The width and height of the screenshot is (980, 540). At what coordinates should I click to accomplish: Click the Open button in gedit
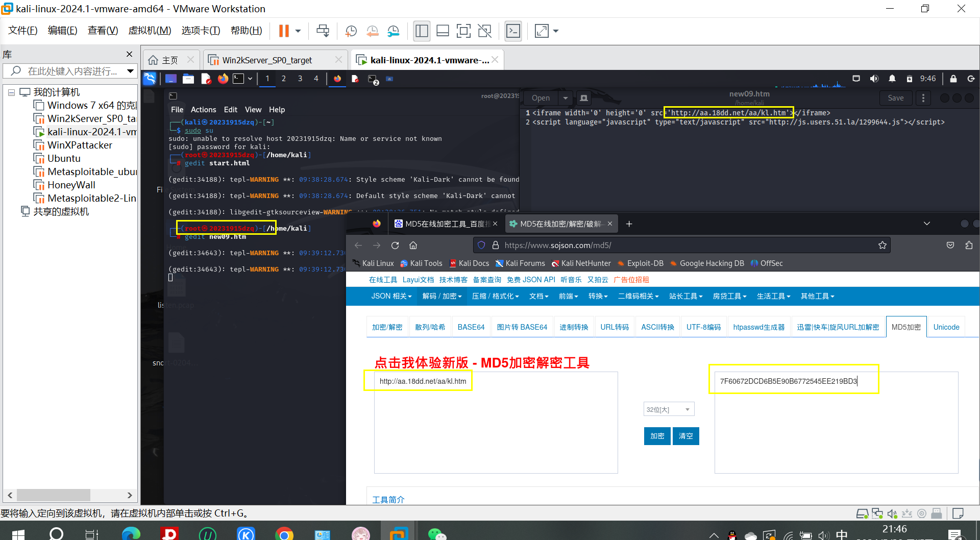pyautogui.click(x=541, y=98)
